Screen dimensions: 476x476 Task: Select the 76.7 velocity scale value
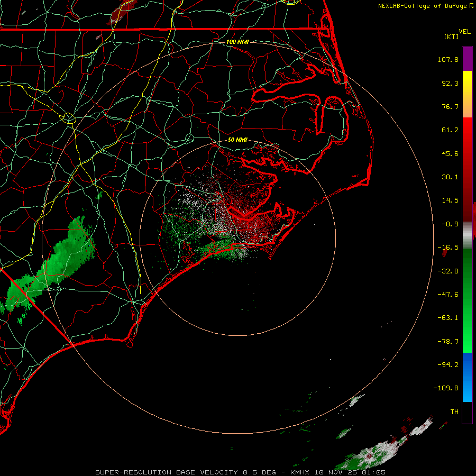click(450, 106)
